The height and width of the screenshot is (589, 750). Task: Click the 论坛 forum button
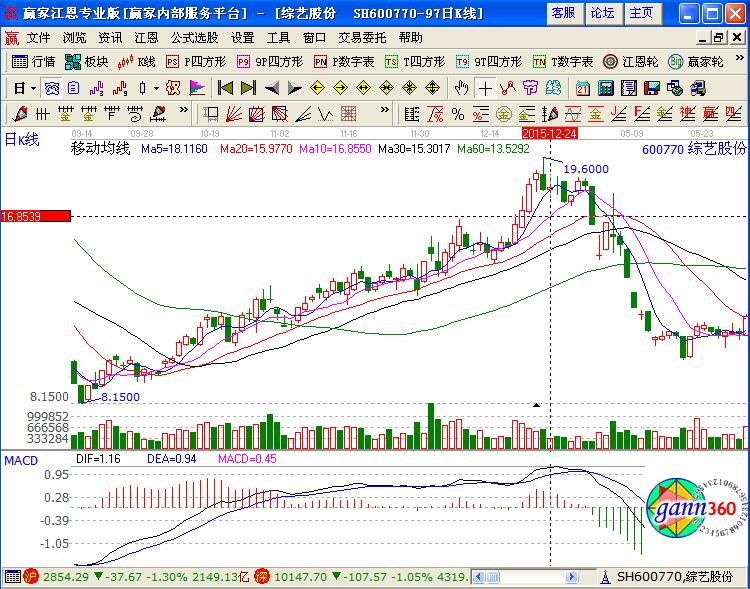[602, 13]
